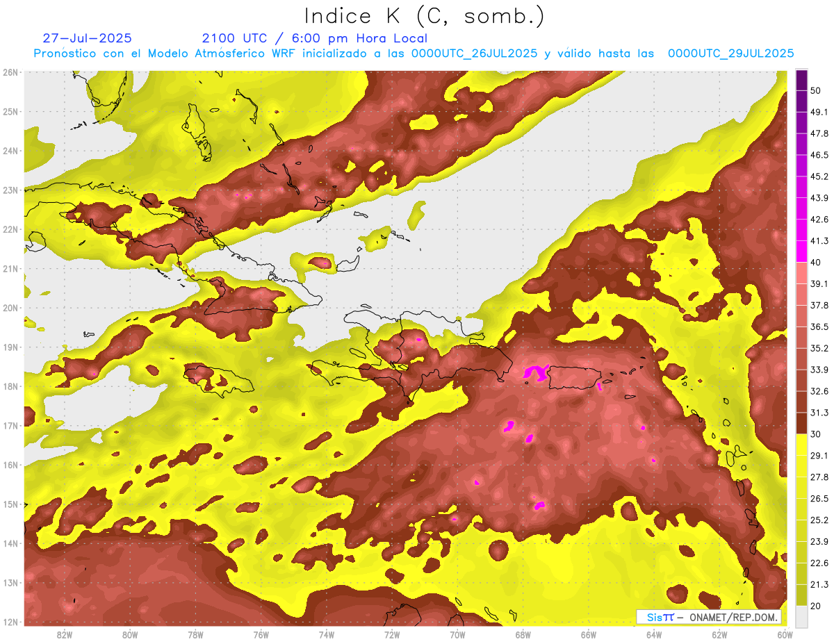The width and height of the screenshot is (834, 644).
Task: Click colorbar value "49.1"
Action: (819, 113)
